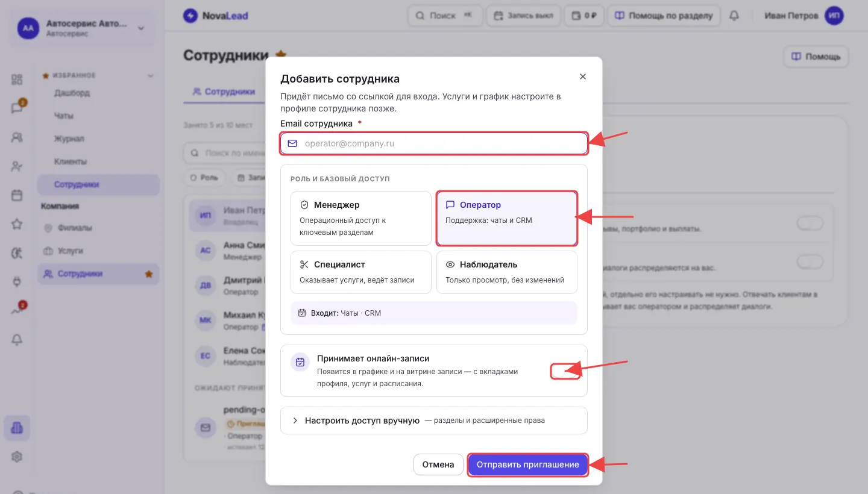Select the Менеджер role card
The image size is (868, 494).
point(361,218)
